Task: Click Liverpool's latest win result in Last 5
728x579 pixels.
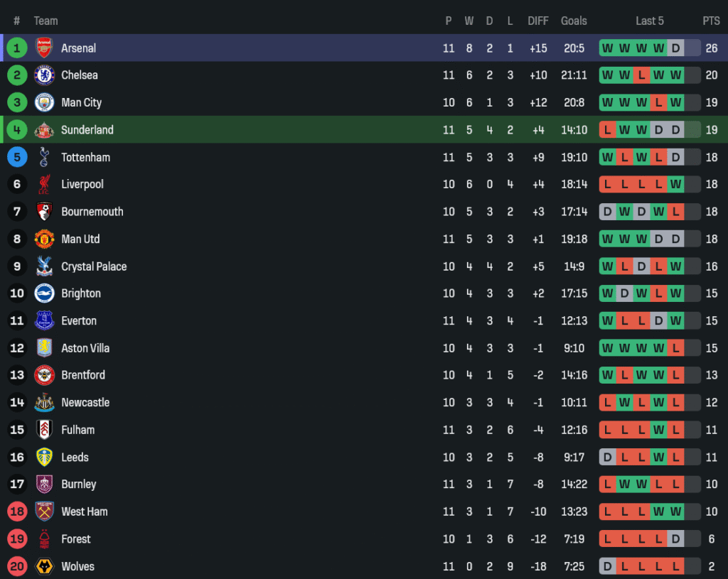Action: click(x=675, y=184)
